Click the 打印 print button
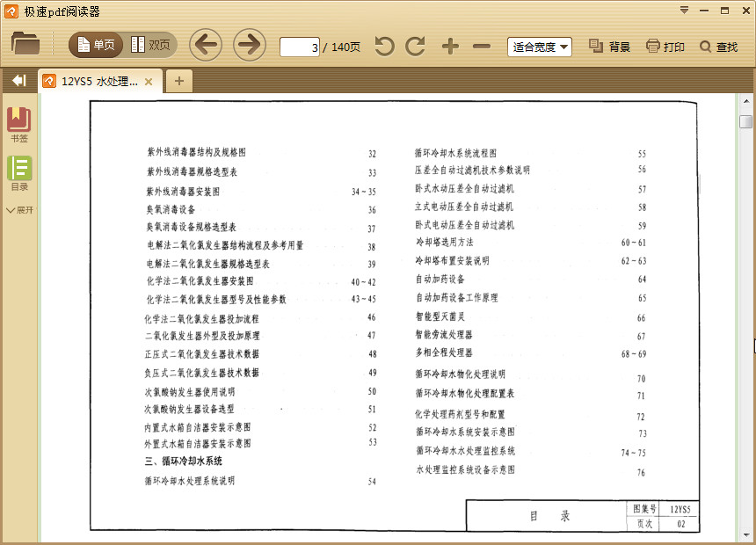Image resolution: width=756 pixels, height=545 pixels. pyautogui.click(x=665, y=47)
